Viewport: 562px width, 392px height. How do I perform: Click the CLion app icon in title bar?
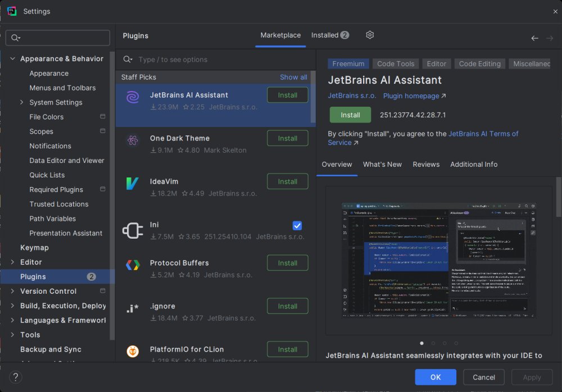(12, 11)
